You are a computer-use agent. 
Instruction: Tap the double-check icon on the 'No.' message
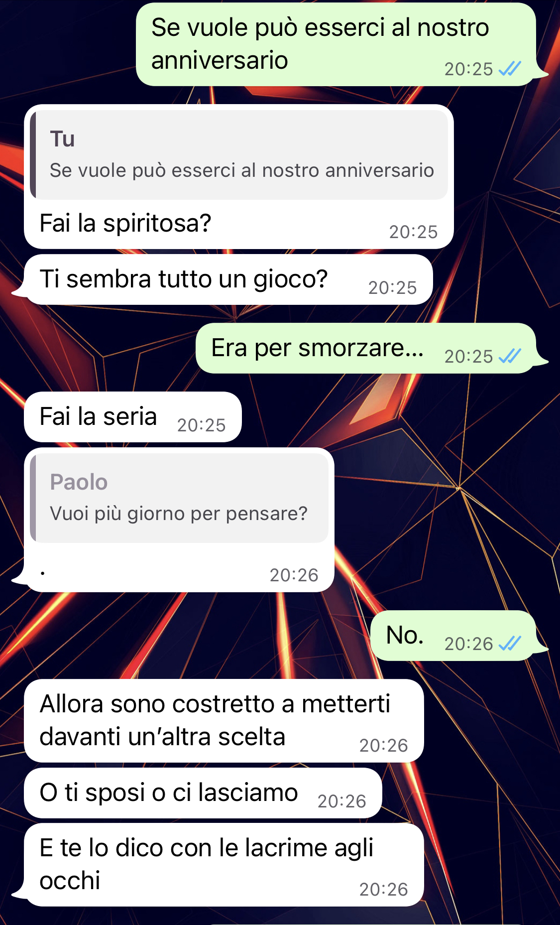click(x=510, y=644)
